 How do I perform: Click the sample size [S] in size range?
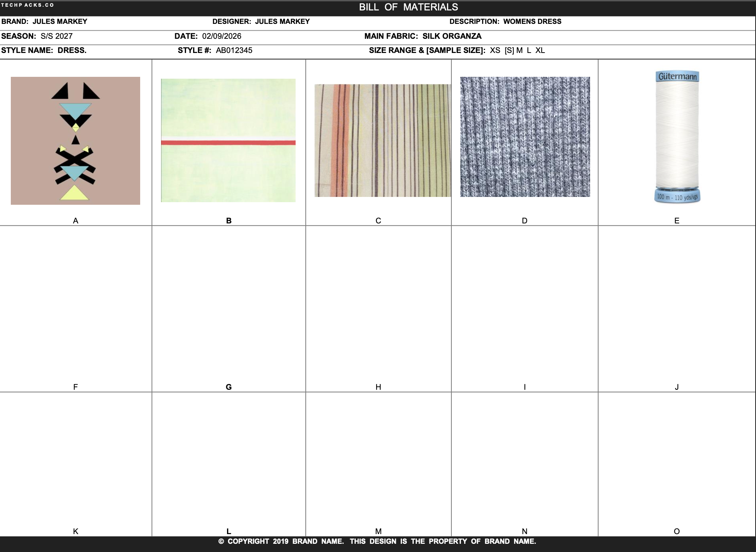coord(508,50)
